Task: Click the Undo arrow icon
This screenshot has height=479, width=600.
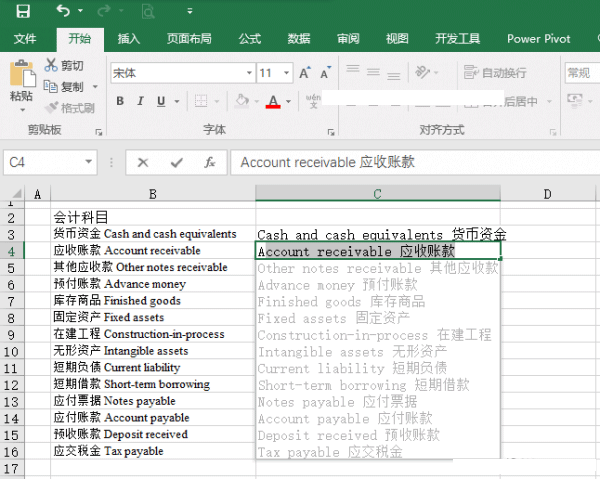Action: (x=63, y=11)
